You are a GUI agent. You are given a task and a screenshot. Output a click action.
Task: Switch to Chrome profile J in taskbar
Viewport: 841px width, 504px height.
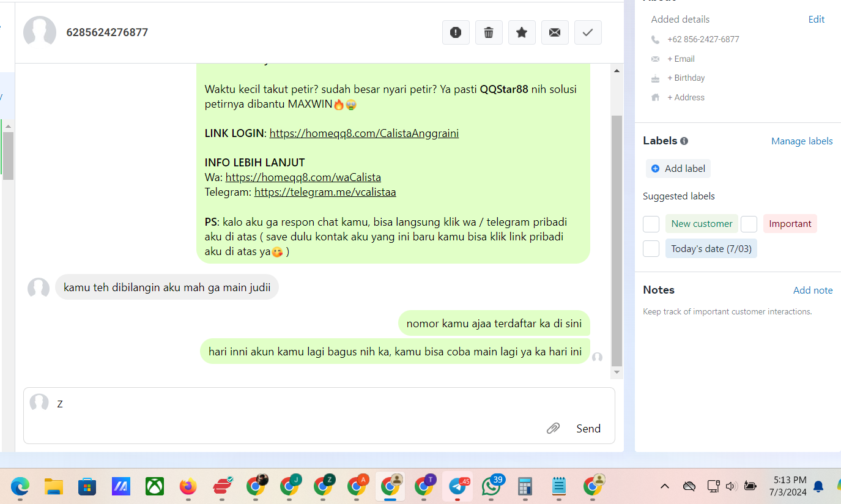289,486
